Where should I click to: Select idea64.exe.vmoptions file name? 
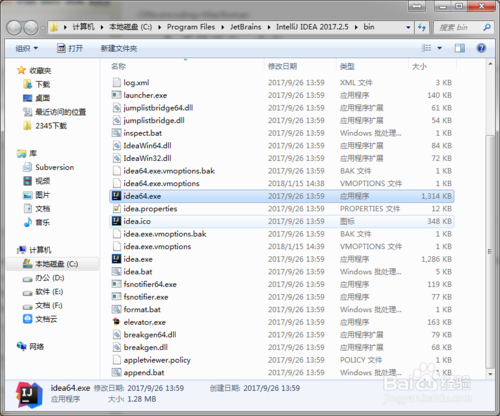161,184
